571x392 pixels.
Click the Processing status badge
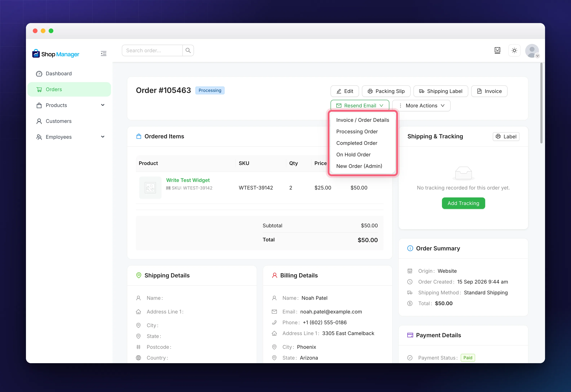(210, 90)
